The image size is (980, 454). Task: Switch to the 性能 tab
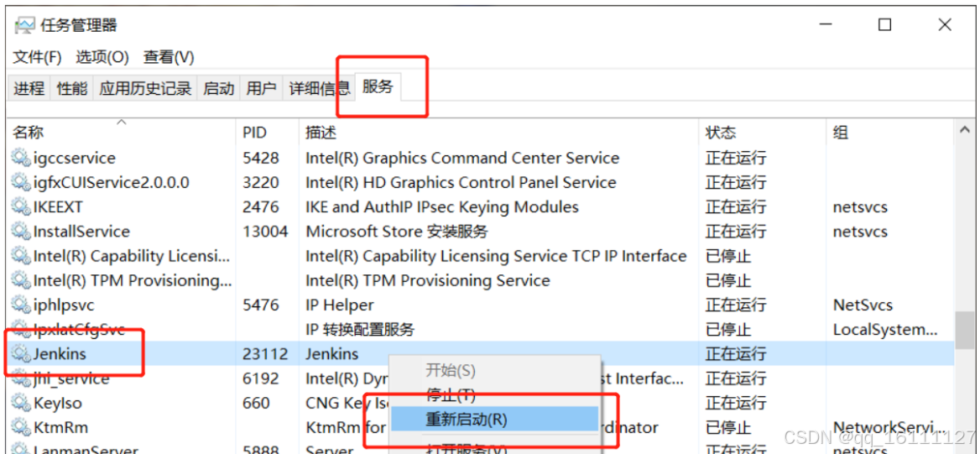[72, 89]
